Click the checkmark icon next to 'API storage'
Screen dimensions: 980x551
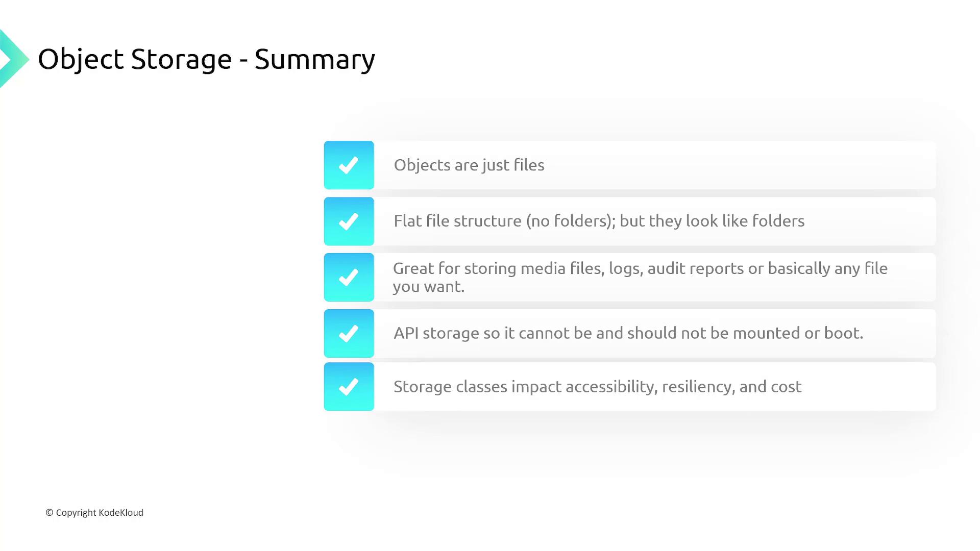[349, 334]
